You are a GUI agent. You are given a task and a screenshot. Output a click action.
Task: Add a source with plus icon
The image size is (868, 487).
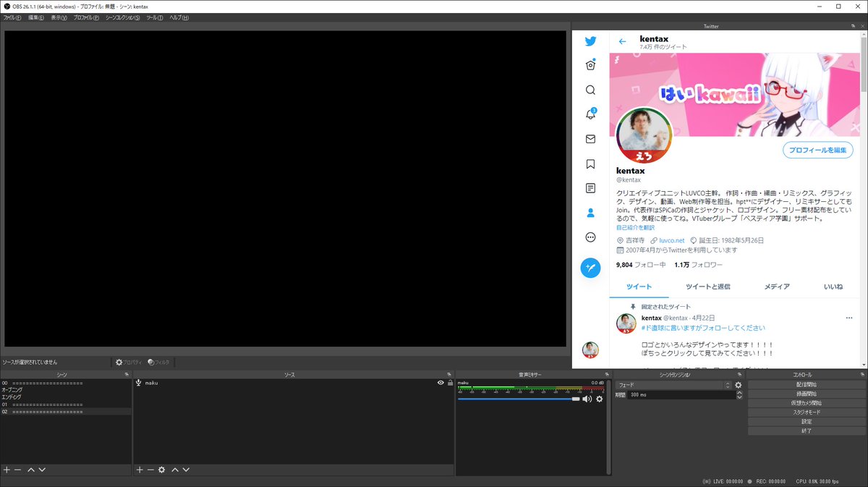click(x=140, y=470)
